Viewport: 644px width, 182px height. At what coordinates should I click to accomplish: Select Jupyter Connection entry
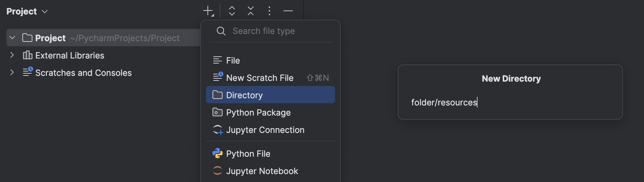pyautogui.click(x=265, y=130)
